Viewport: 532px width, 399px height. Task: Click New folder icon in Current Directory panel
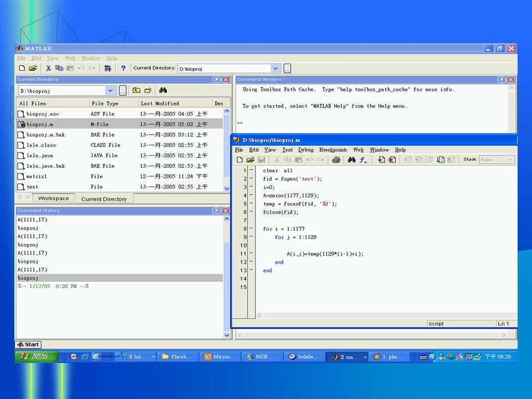[148, 90]
